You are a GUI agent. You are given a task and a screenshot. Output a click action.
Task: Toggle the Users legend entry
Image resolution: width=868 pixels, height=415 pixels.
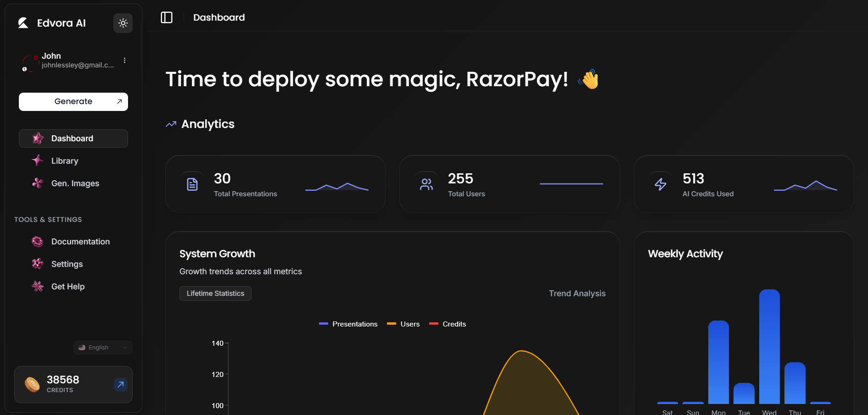click(403, 324)
